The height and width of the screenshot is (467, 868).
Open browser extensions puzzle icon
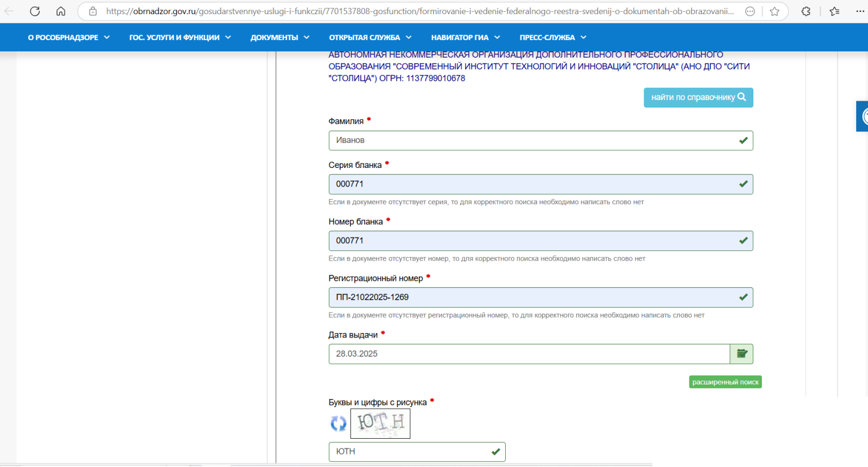coord(806,11)
